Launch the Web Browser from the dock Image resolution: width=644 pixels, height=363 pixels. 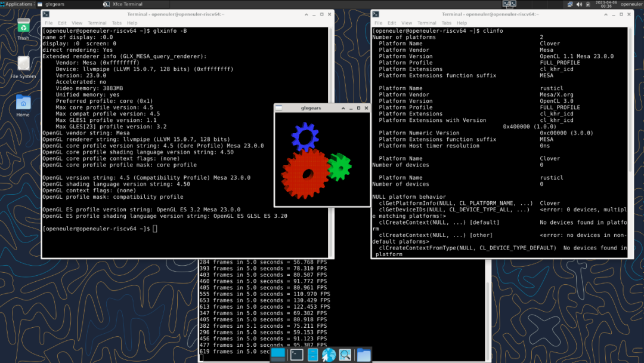click(x=329, y=355)
